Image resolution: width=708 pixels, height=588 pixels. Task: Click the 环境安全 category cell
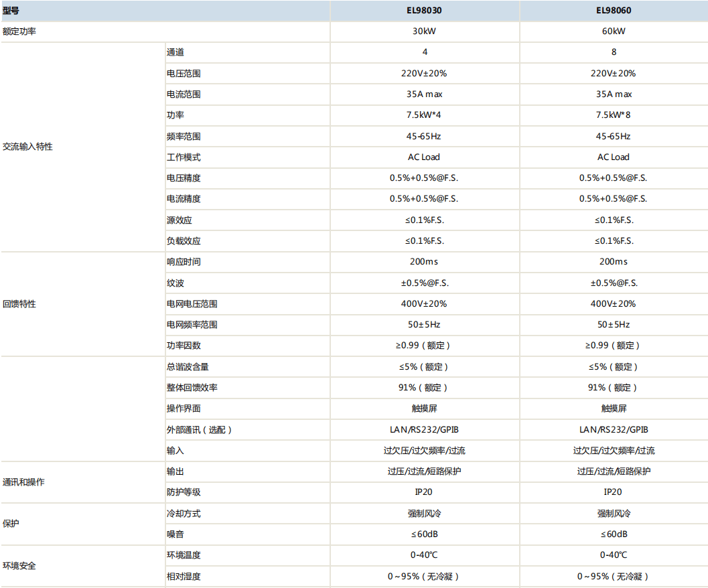click(x=19, y=566)
